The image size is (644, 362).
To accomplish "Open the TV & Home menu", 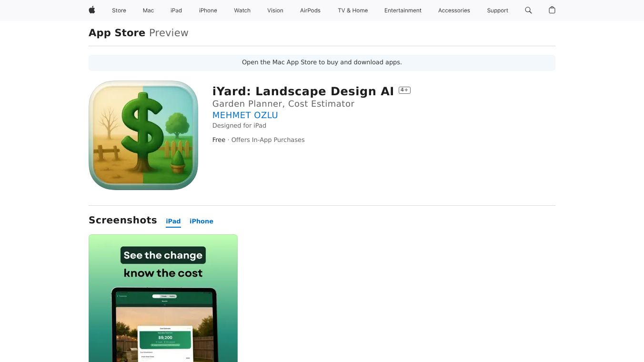I will point(353,10).
